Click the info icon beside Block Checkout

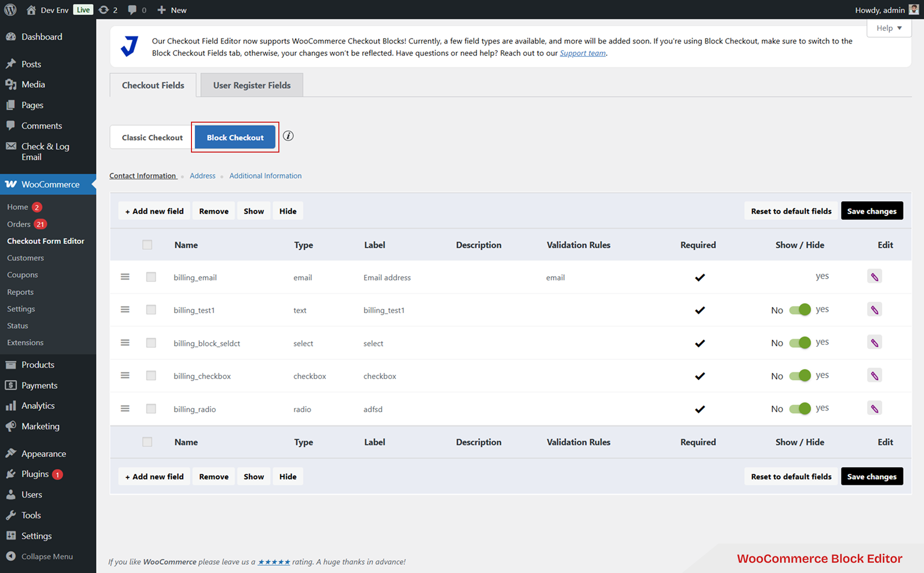[288, 136]
